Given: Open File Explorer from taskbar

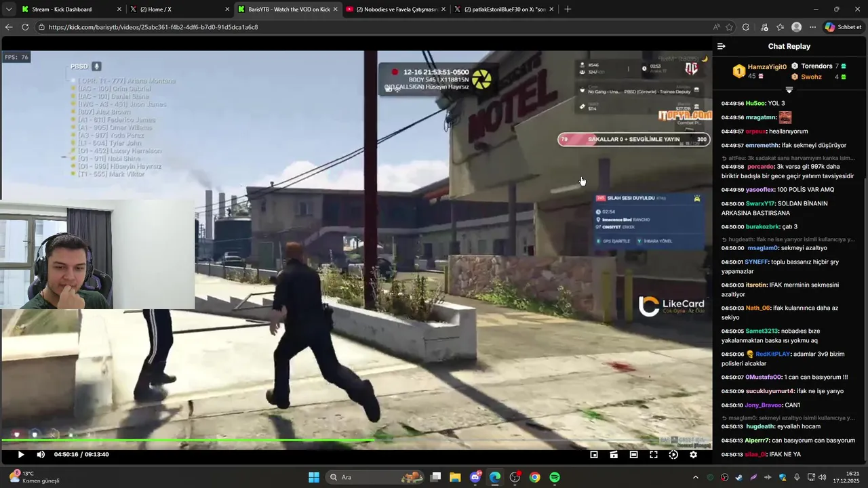Looking at the screenshot, I should (x=455, y=477).
